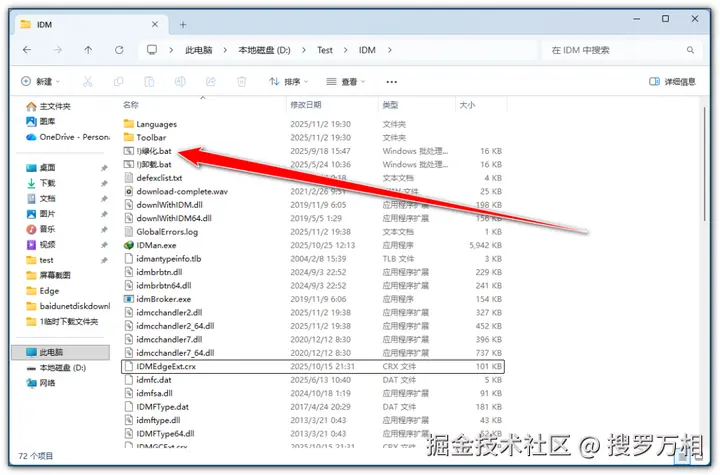This screenshot has width=720, height=475.
Task: Select the idmcchandler7_64.dll file
Action: pyautogui.click(x=313, y=353)
